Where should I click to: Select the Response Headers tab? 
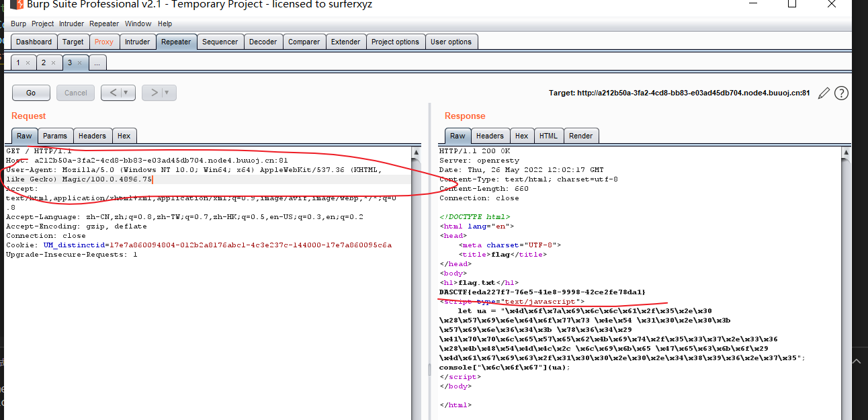[x=490, y=136]
